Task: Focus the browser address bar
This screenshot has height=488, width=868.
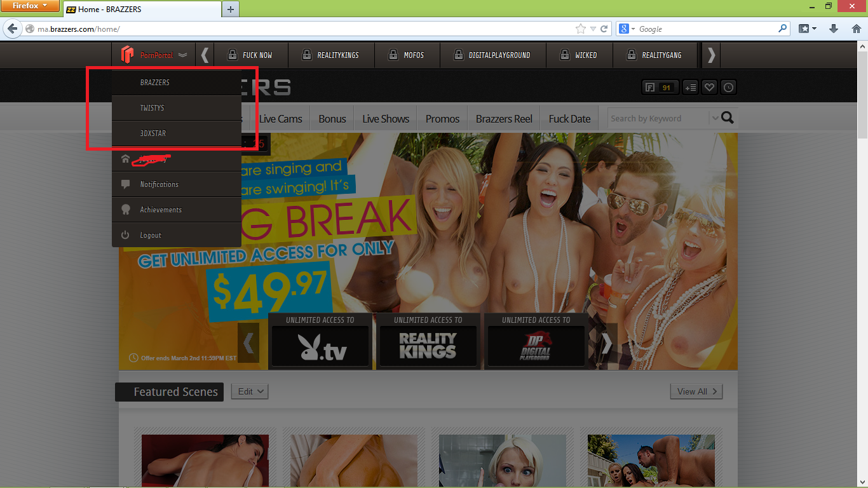Action: [305, 29]
